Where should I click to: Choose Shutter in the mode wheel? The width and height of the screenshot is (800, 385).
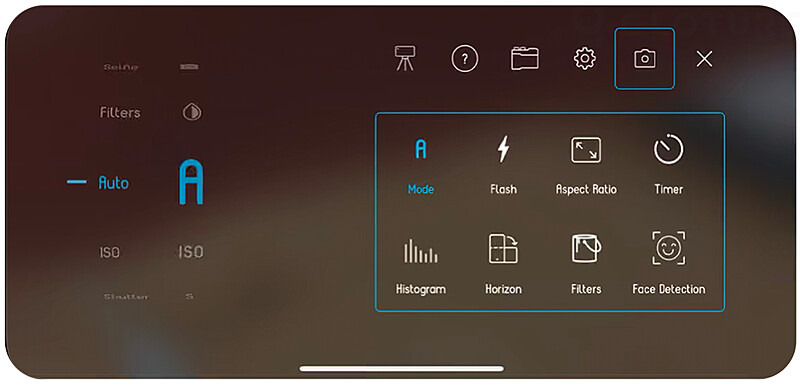pos(126,297)
